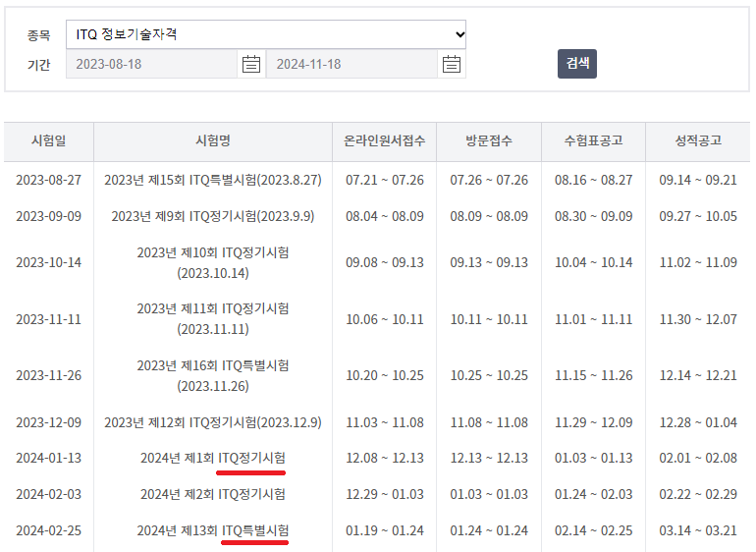Select exam date cell 2024-01-13
756x552 pixels.
tap(49, 458)
